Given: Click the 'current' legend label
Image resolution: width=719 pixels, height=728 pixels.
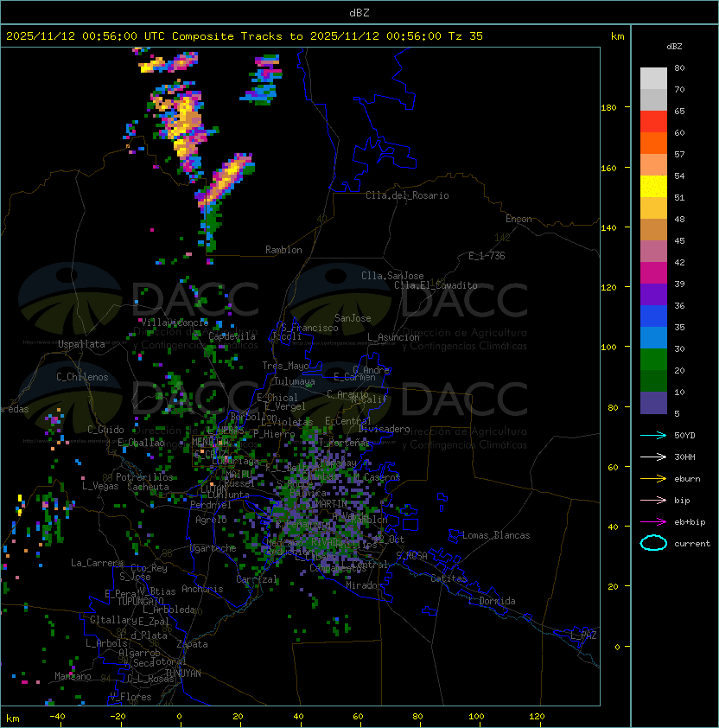Looking at the screenshot, I should click(692, 544).
